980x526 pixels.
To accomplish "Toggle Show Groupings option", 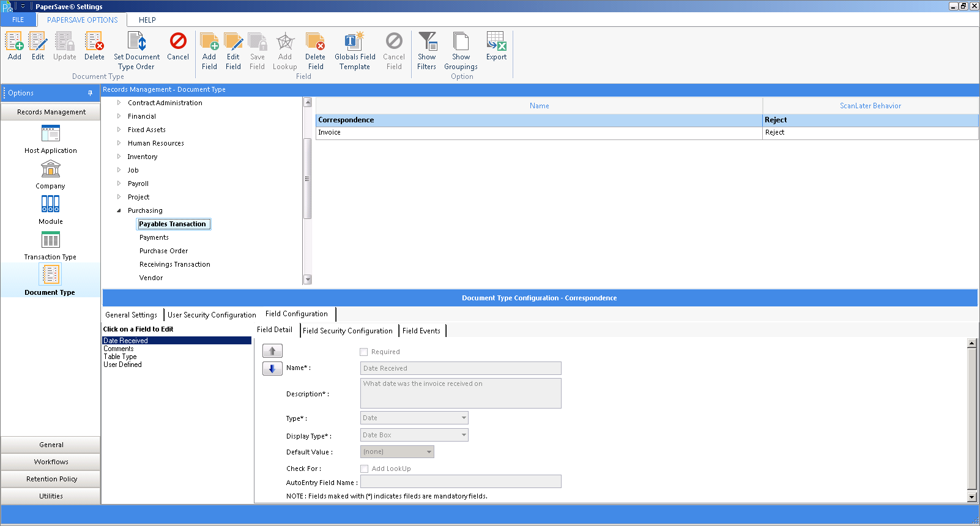I will click(x=461, y=51).
